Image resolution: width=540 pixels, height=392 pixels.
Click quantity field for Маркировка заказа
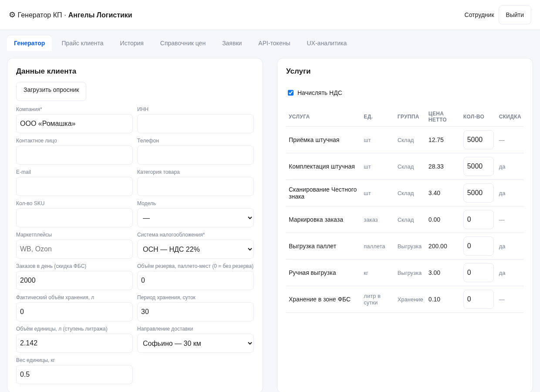point(479,220)
